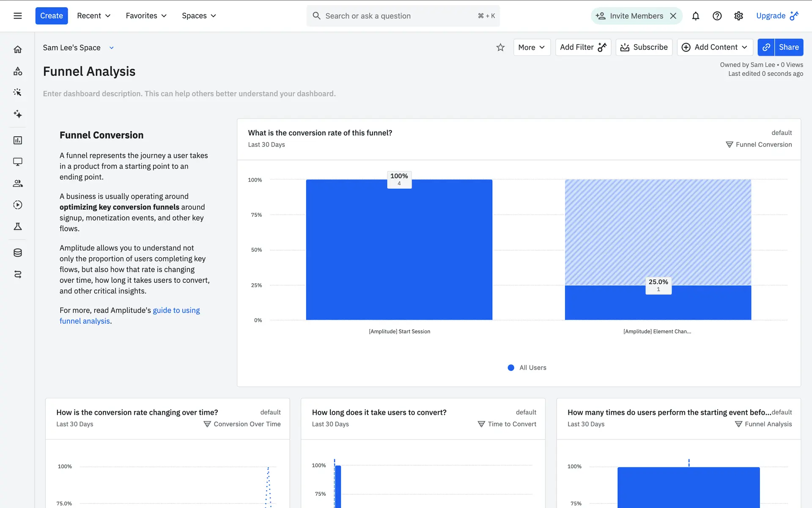Favorite the dashboard with the star icon

click(500, 47)
